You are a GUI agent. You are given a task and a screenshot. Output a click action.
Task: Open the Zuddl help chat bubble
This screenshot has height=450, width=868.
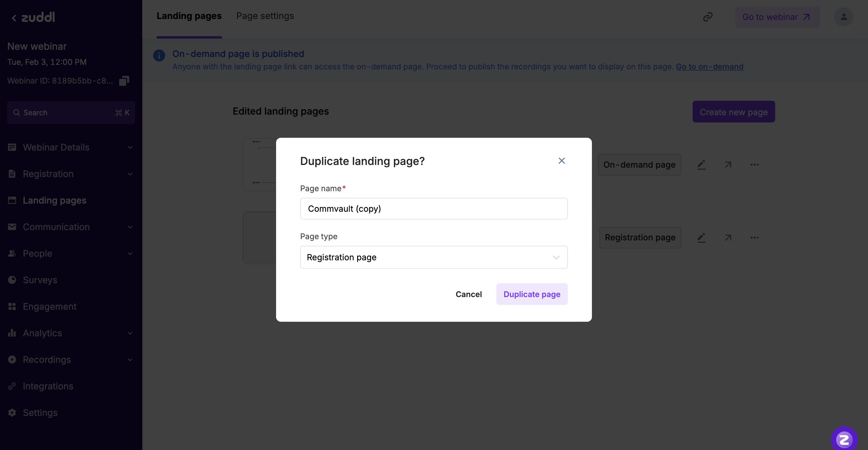[844, 439]
